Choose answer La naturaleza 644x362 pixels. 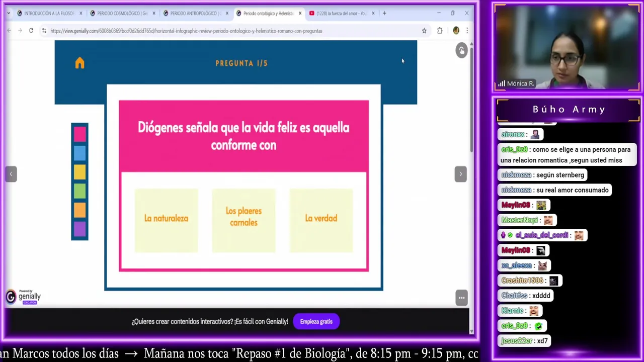click(166, 220)
